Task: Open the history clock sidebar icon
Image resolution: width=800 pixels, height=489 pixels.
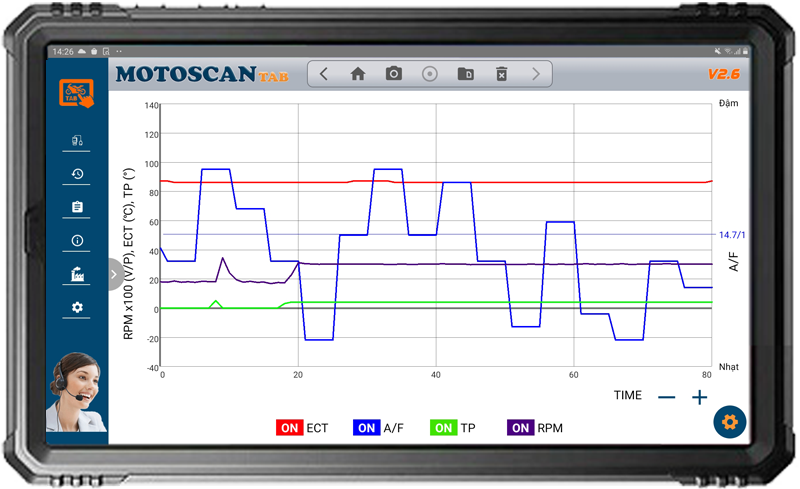Action: coord(77,174)
